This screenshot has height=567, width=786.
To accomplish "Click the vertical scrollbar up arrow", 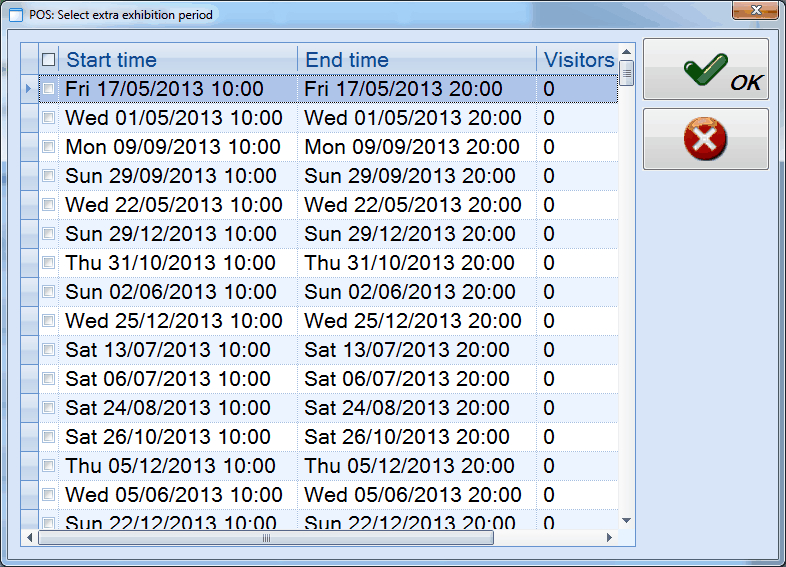I will [626, 52].
